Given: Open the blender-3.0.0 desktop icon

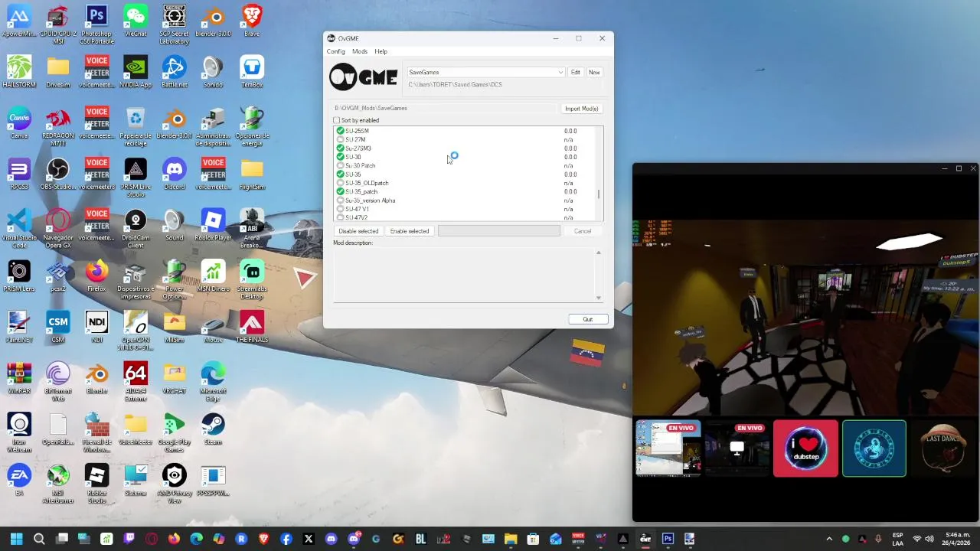Looking at the screenshot, I should pyautogui.click(x=214, y=21).
